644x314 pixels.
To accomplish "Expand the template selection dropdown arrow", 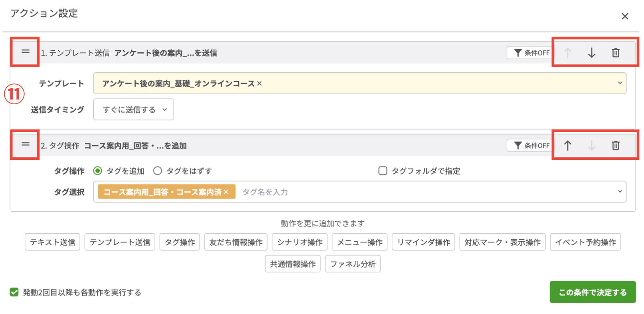I will click(x=620, y=83).
